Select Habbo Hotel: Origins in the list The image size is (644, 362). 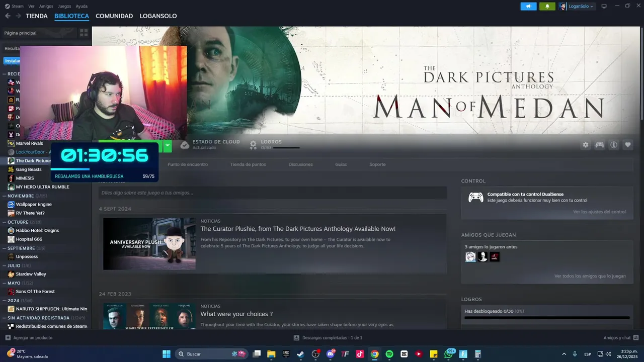37,230
